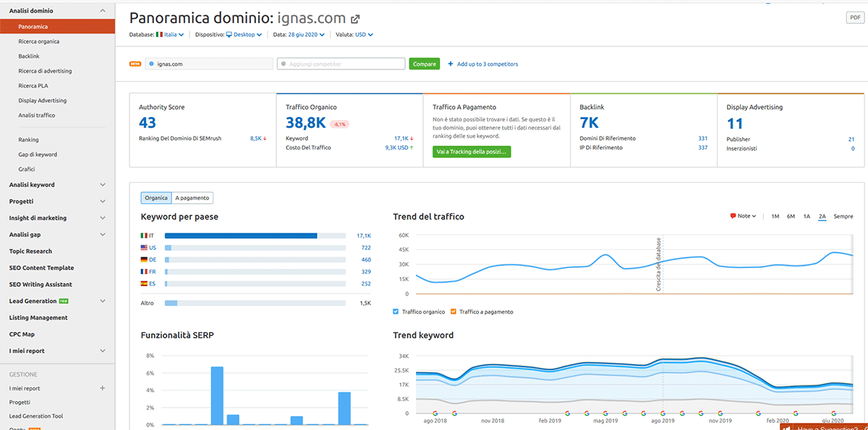Open the Have a Suggestion? feedback button
This screenshot has height=430, width=868.
coord(824,426)
